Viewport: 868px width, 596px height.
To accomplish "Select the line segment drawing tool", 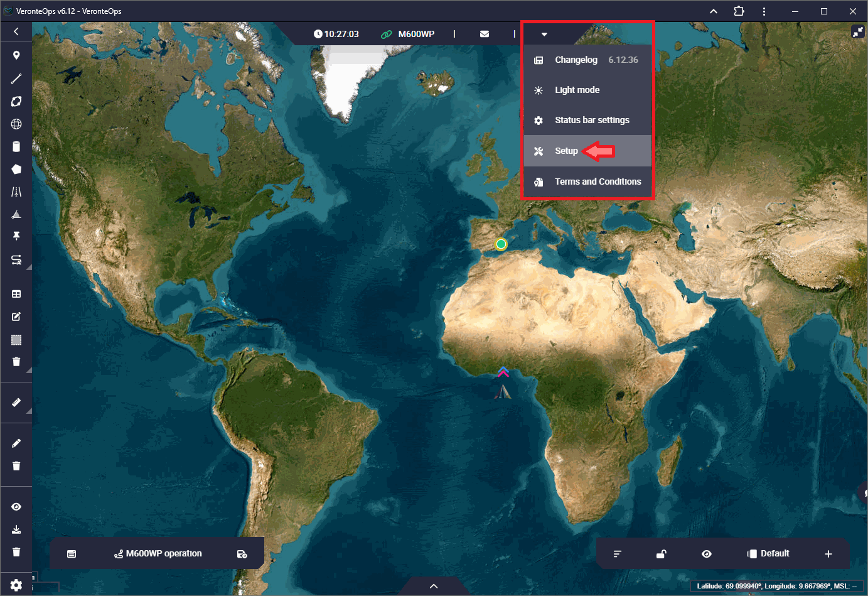I will pyautogui.click(x=16, y=79).
